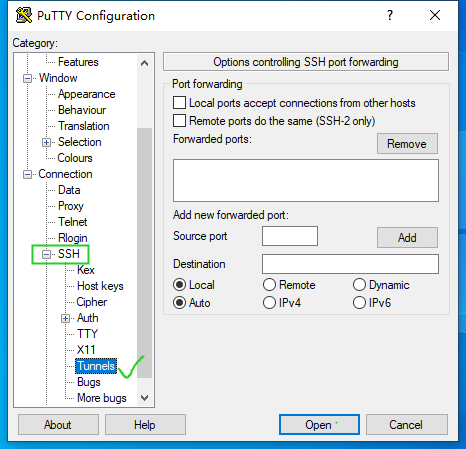Click the category tree scroll down arrow

pos(144,398)
